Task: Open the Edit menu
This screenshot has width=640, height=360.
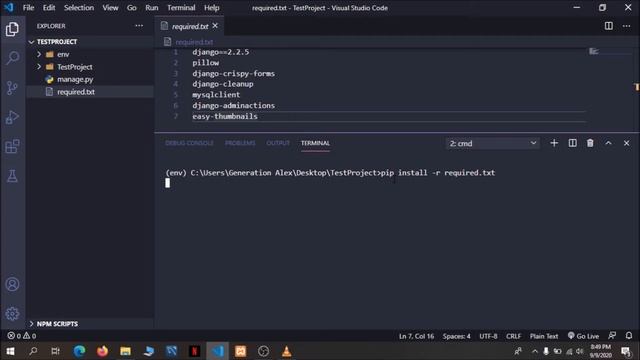Action: click(49, 8)
